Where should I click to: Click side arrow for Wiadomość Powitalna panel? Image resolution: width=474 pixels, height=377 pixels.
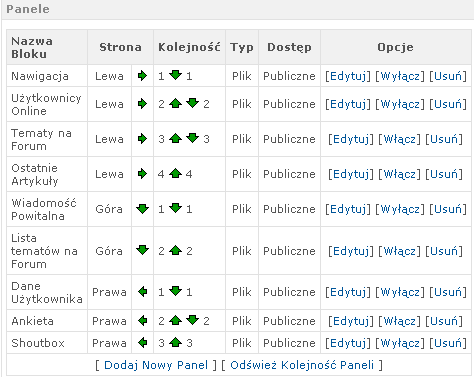tap(142, 209)
